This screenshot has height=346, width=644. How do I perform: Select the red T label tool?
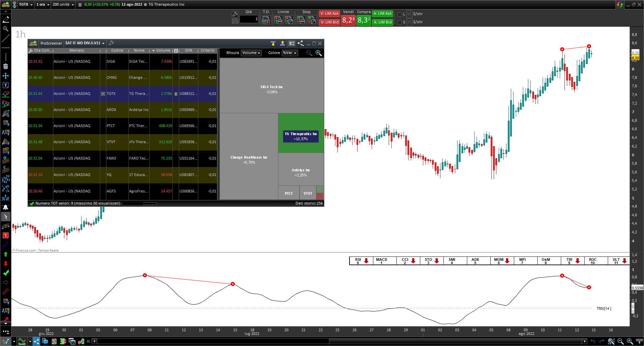click(6, 235)
